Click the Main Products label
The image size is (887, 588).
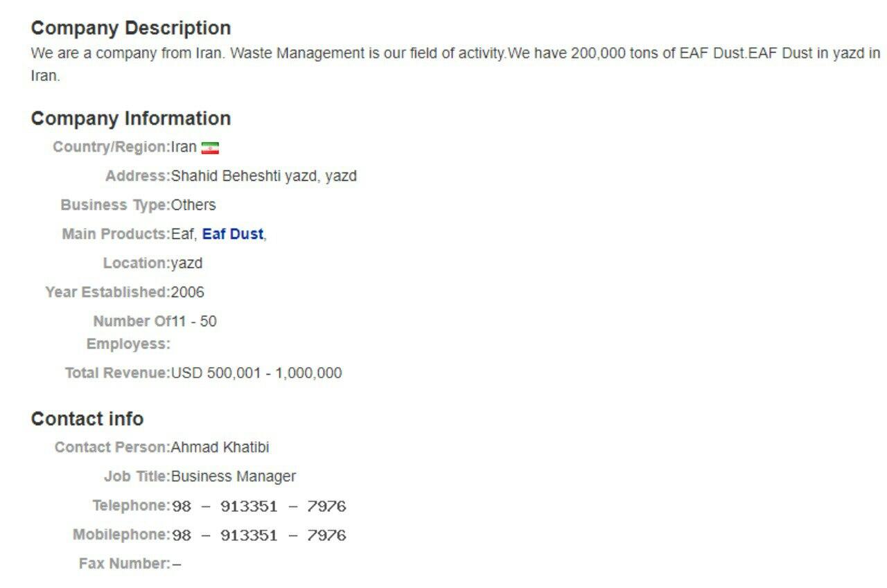coord(116,234)
